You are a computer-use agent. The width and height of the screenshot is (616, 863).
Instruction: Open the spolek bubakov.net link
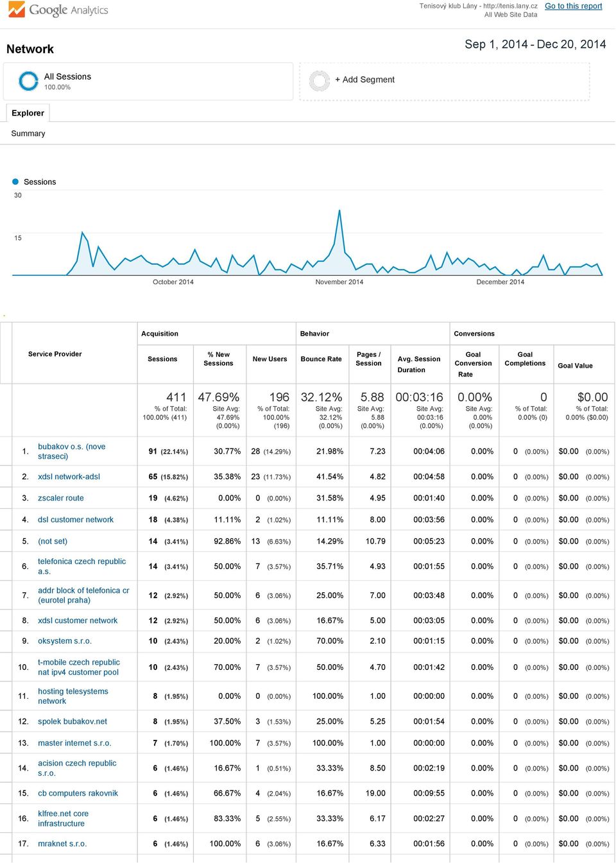(73, 721)
